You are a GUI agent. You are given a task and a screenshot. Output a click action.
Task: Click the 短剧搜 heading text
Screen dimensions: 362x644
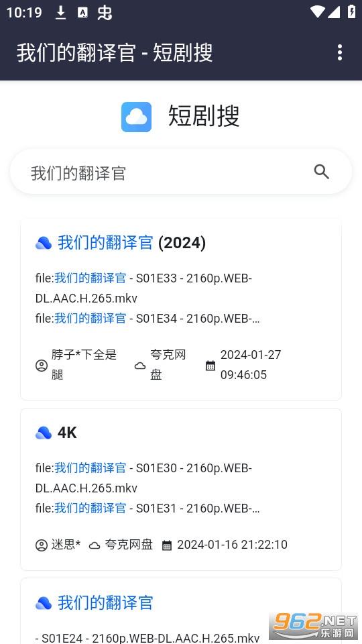click(204, 116)
